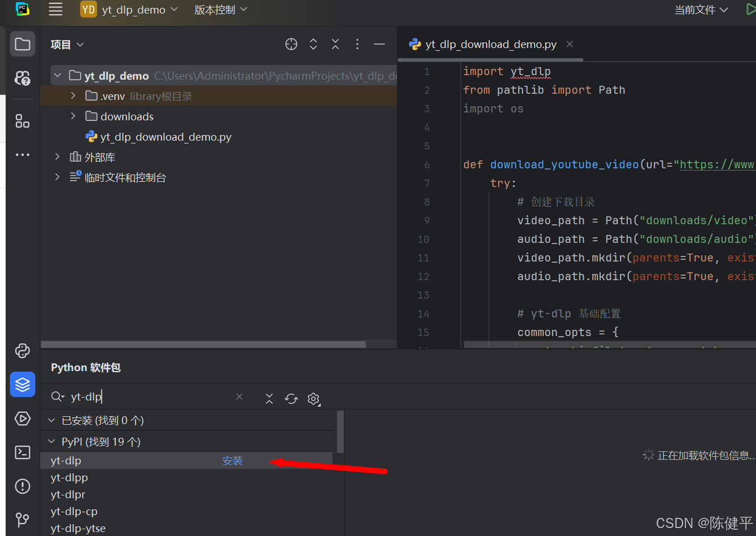Open the AI assistant sidebar icon
This screenshot has width=756, height=536.
click(23, 78)
